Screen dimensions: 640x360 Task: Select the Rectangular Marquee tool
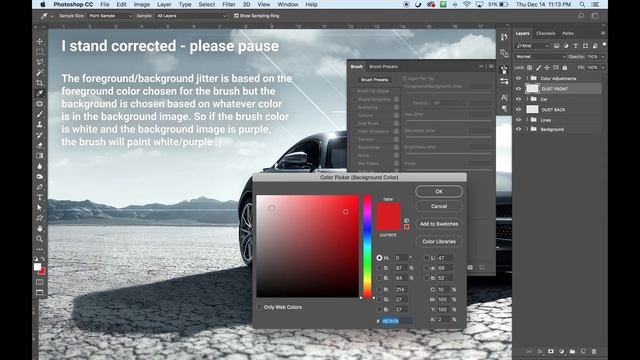click(40, 52)
